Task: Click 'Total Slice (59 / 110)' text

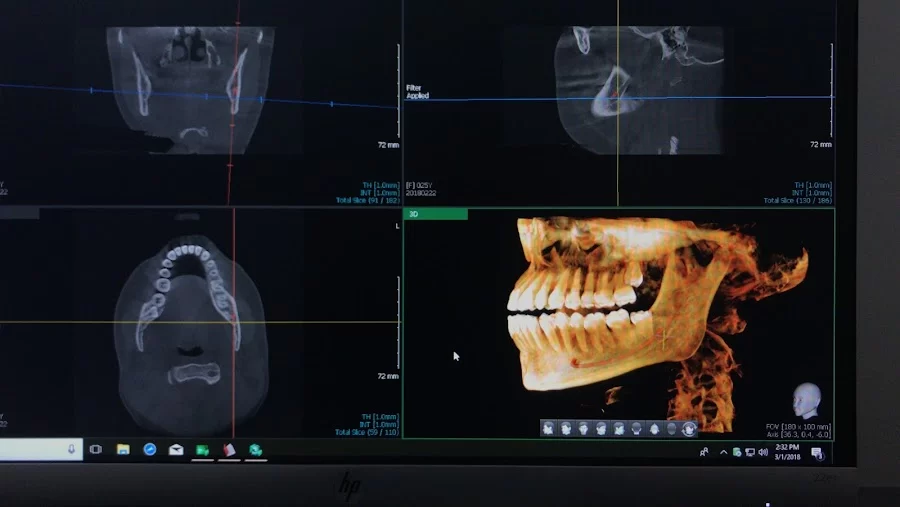Action: tap(367, 432)
